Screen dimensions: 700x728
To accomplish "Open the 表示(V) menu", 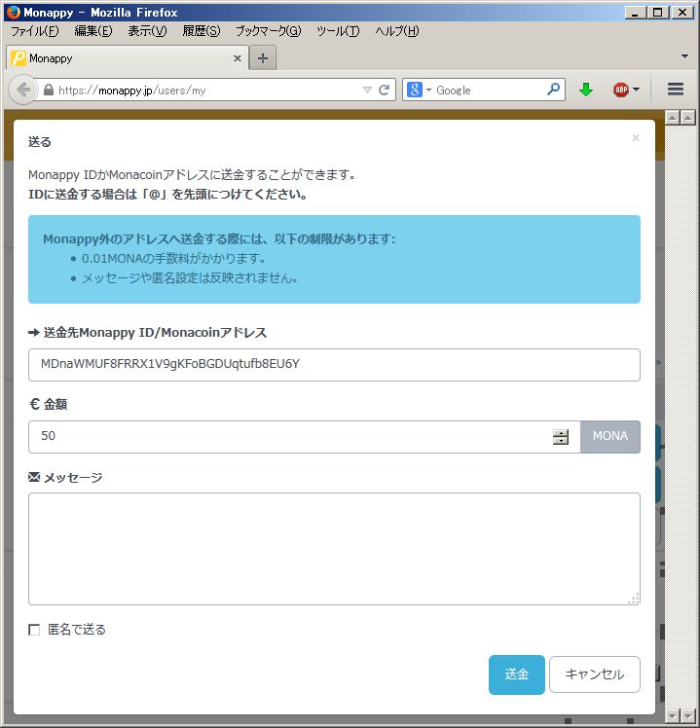I will (147, 31).
